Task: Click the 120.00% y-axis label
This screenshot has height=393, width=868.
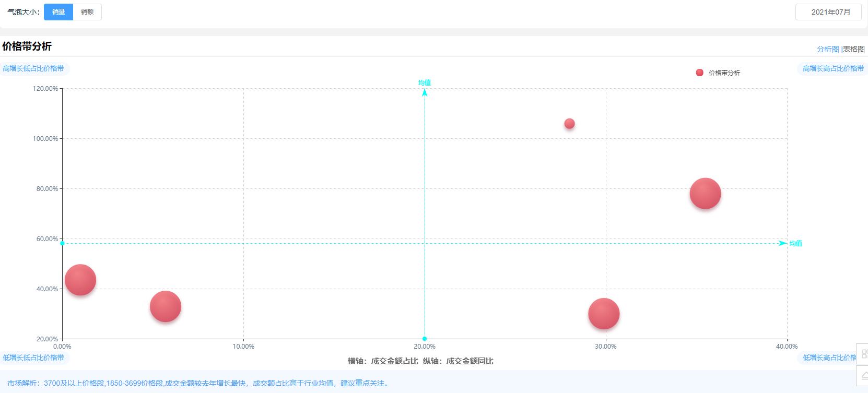Action: click(45, 89)
